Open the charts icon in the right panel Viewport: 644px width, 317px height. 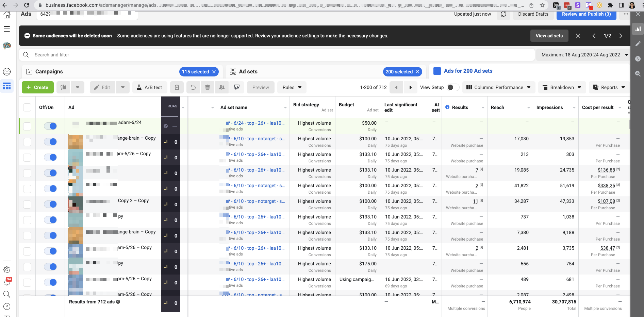pos(638,29)
